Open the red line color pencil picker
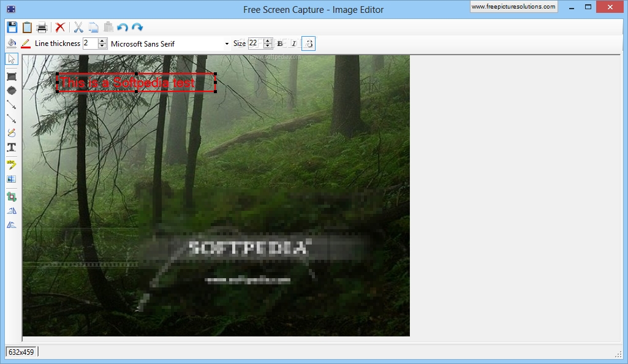The height and width of the screenshot is (364, 628). [x=26, y=44]
